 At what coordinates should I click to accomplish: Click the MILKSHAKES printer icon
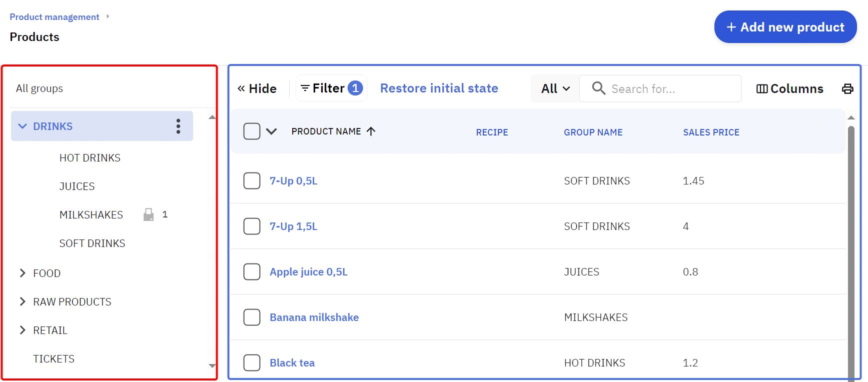(149, 214)
